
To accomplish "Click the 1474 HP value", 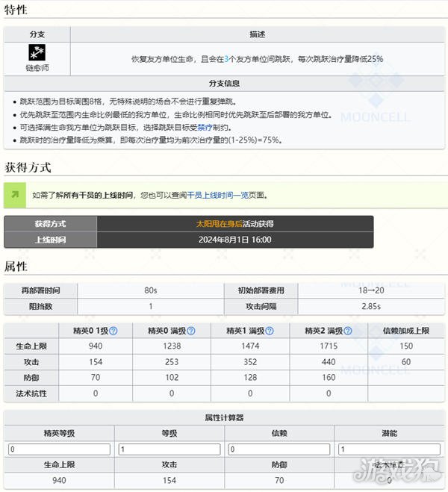I will (x=250, y=346).
